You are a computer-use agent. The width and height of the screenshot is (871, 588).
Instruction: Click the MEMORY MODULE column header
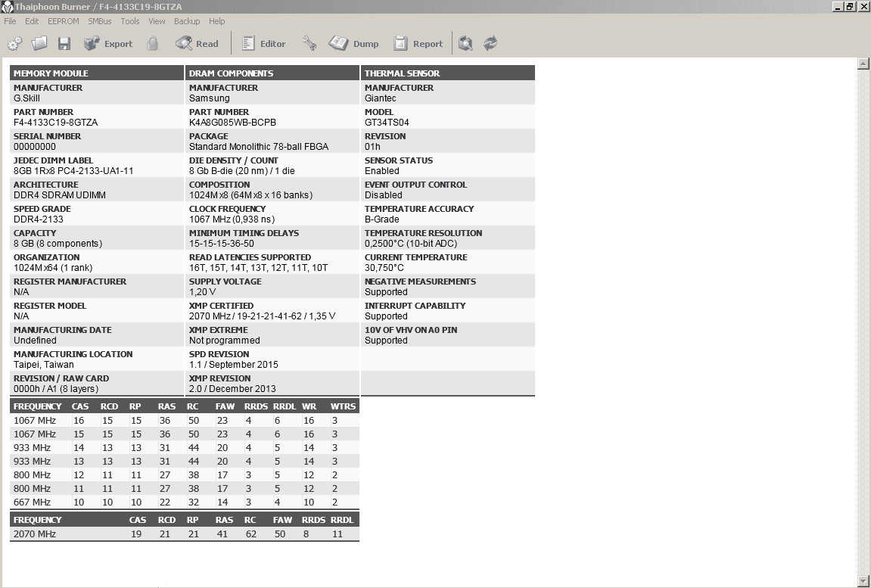[97, 73]
